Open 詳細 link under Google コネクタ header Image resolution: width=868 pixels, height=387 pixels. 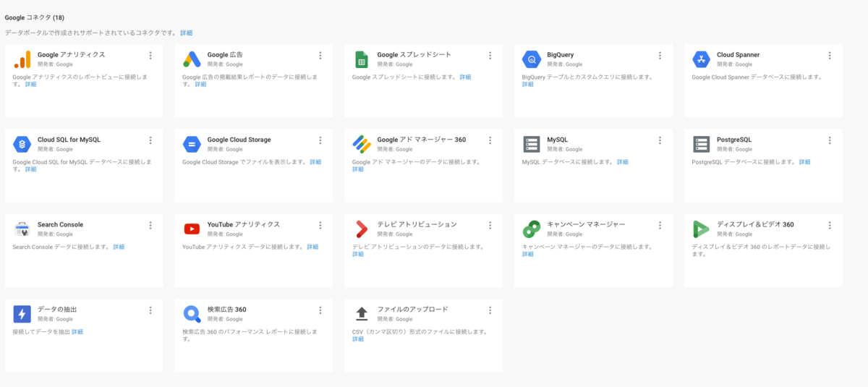pos(187,33)
